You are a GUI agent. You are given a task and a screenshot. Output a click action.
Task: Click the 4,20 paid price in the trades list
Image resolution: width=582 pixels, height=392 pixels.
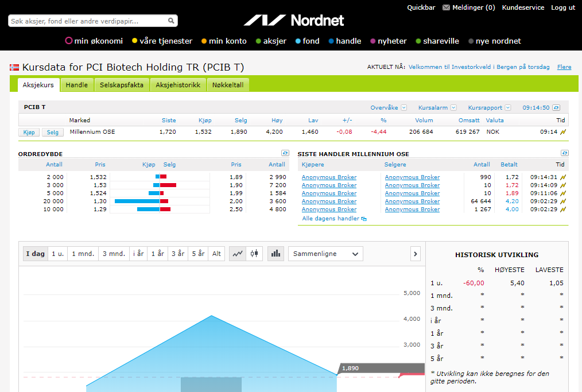tap(512, 201)
